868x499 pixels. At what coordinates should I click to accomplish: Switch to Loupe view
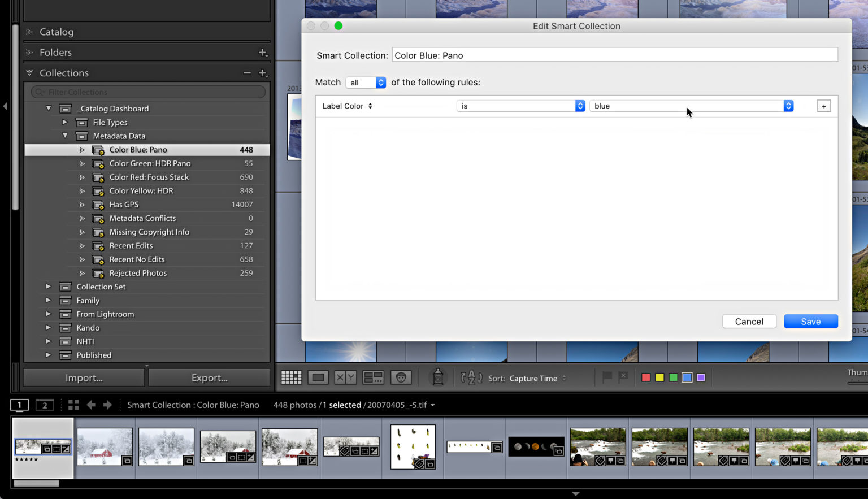click(318, 377)
